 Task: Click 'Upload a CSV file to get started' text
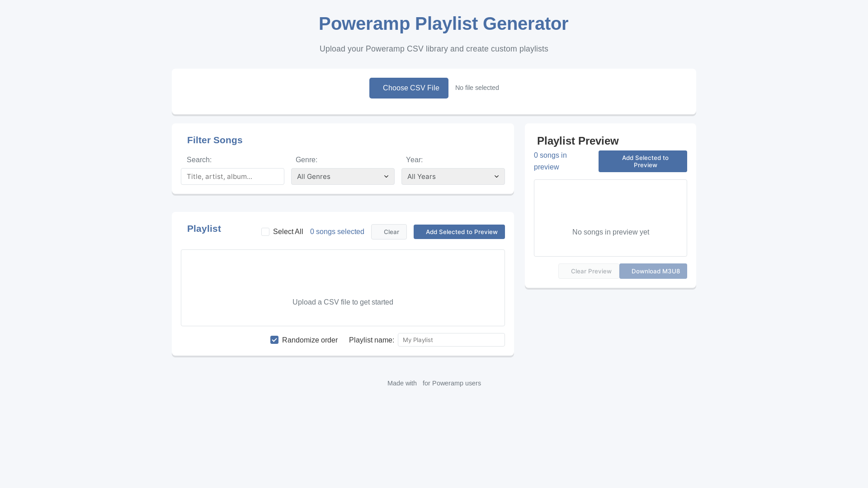[343, 302]
